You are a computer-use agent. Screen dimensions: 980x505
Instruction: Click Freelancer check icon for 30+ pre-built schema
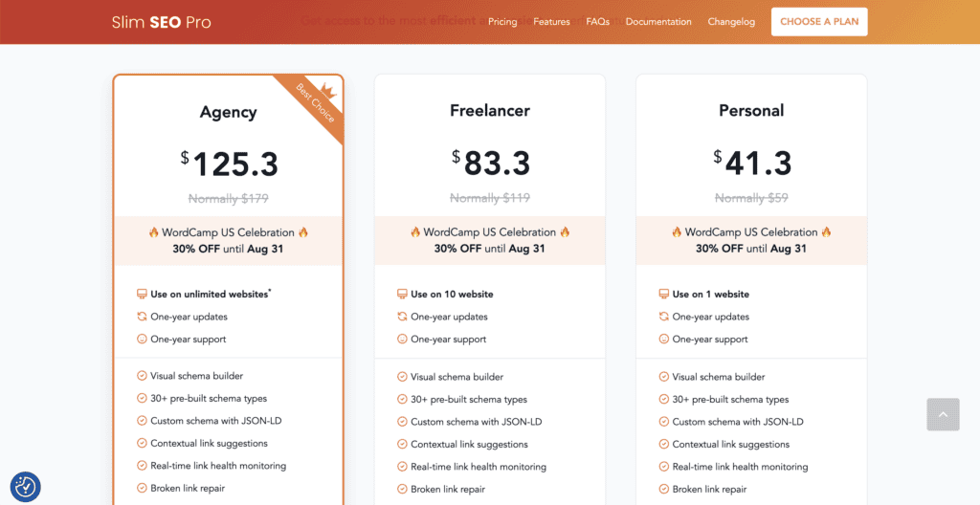402,399
